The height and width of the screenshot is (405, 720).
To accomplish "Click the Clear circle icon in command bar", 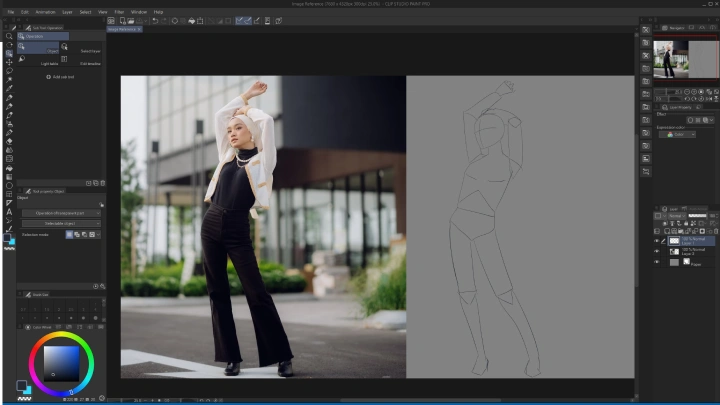I will point(174,21).
